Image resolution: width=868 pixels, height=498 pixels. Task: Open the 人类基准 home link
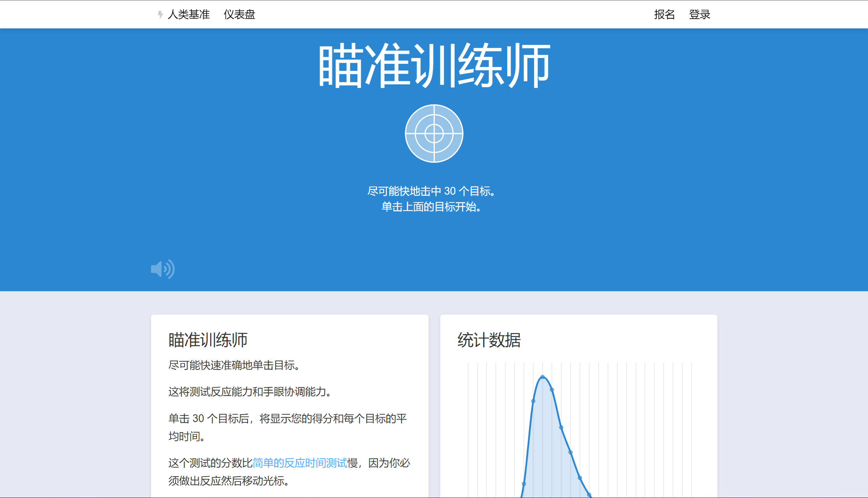tap(189, 14)
